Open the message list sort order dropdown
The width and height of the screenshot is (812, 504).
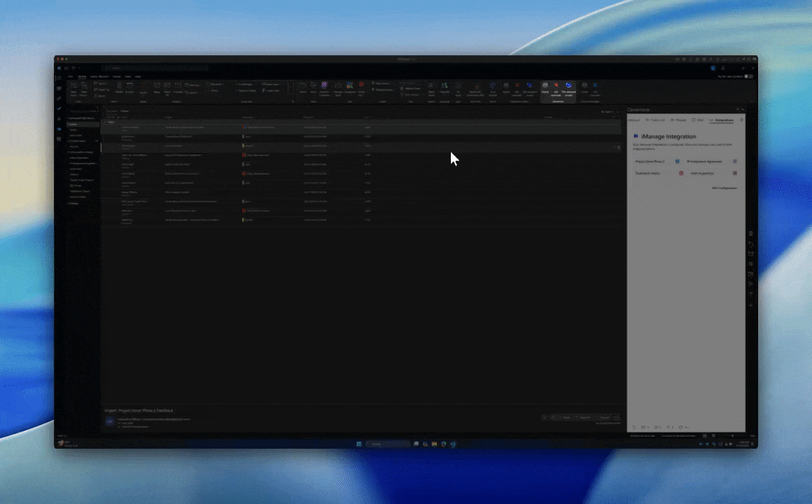(606, 113)
